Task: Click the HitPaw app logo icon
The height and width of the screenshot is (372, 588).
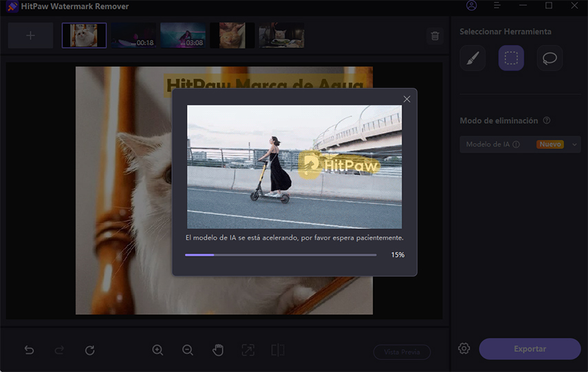Action: point(12,6)
